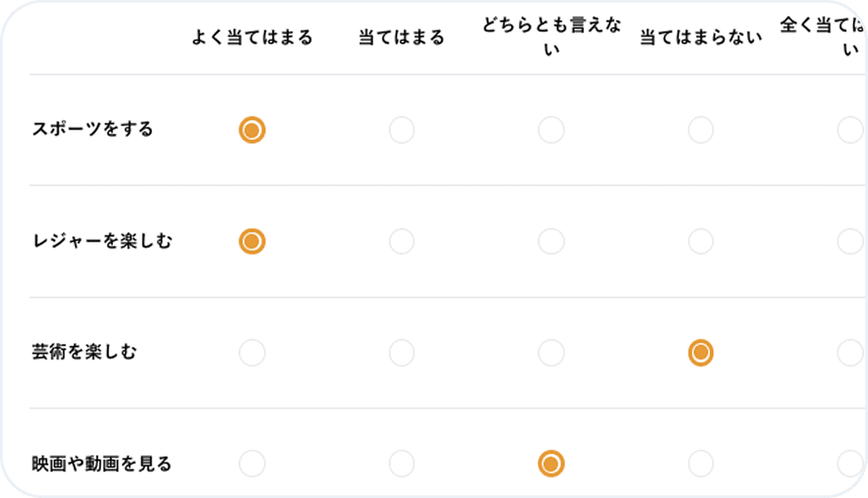Select 全く当てはまらない for 芸術を楽しむ

coord(850,352)
